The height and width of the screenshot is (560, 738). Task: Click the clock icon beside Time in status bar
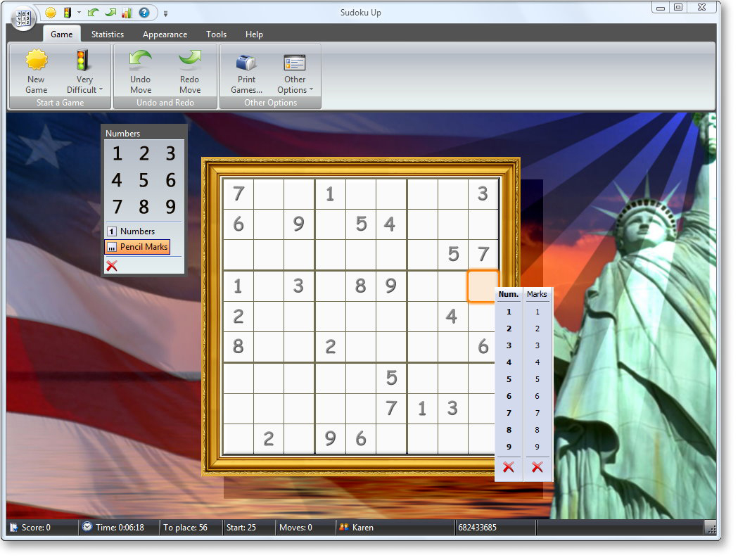(x=87, y=527)
